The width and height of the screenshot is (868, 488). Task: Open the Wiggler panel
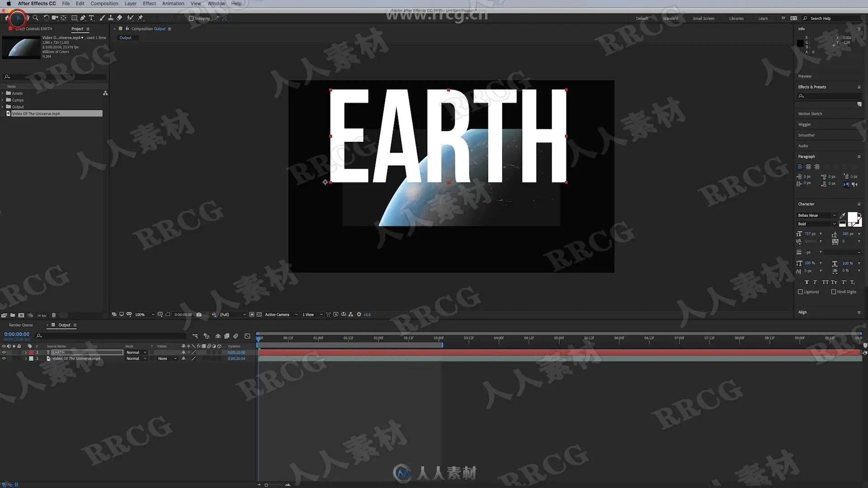(x=804, y=124)
